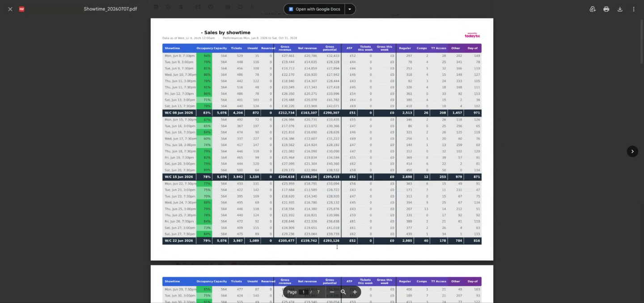Open with Google Docs
This screenshot has height=303, width=644.
point(314,9)
